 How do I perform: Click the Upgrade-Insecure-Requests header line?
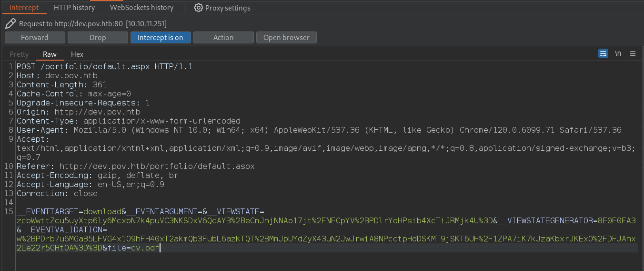83,103
